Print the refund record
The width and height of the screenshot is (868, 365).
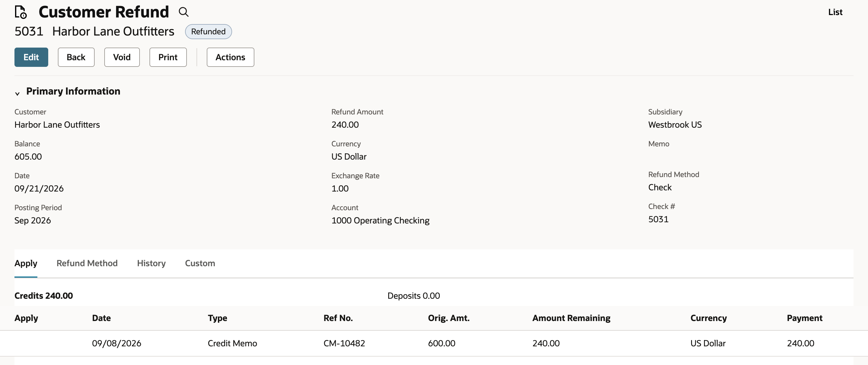pos(168,57)
